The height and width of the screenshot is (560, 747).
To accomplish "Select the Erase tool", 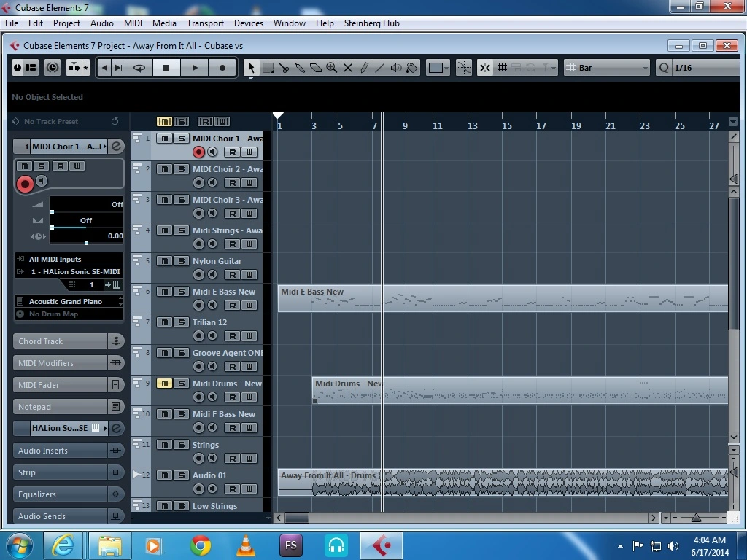I will click(315, 68).
